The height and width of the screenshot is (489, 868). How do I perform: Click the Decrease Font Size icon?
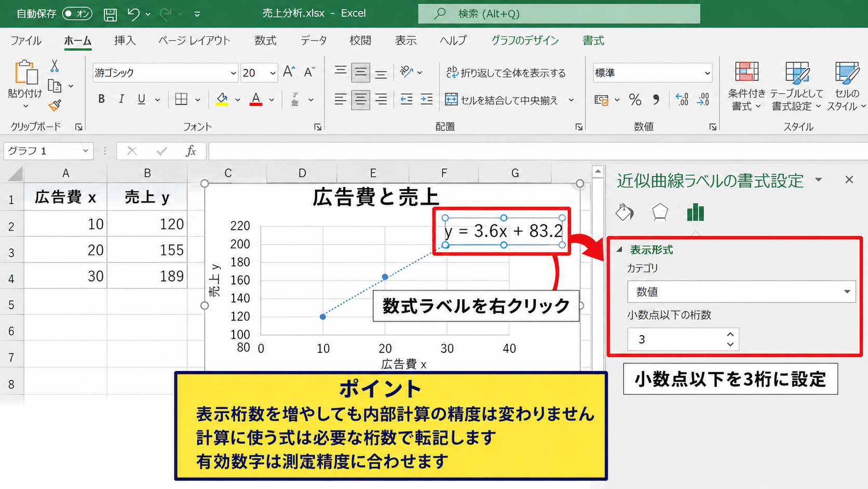309,72
